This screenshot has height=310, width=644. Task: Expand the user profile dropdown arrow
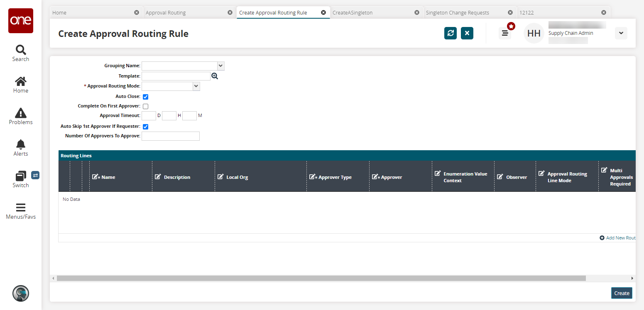click(x=621, y=33)
